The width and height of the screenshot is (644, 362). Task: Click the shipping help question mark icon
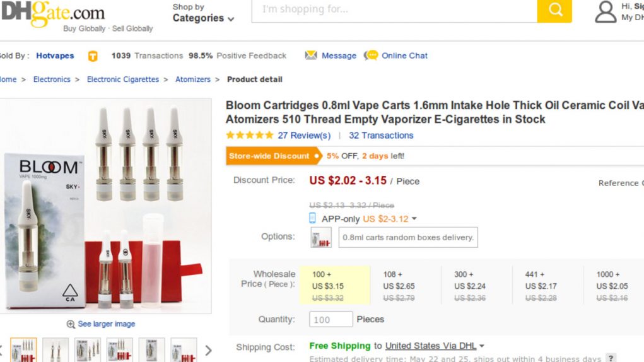611,358
